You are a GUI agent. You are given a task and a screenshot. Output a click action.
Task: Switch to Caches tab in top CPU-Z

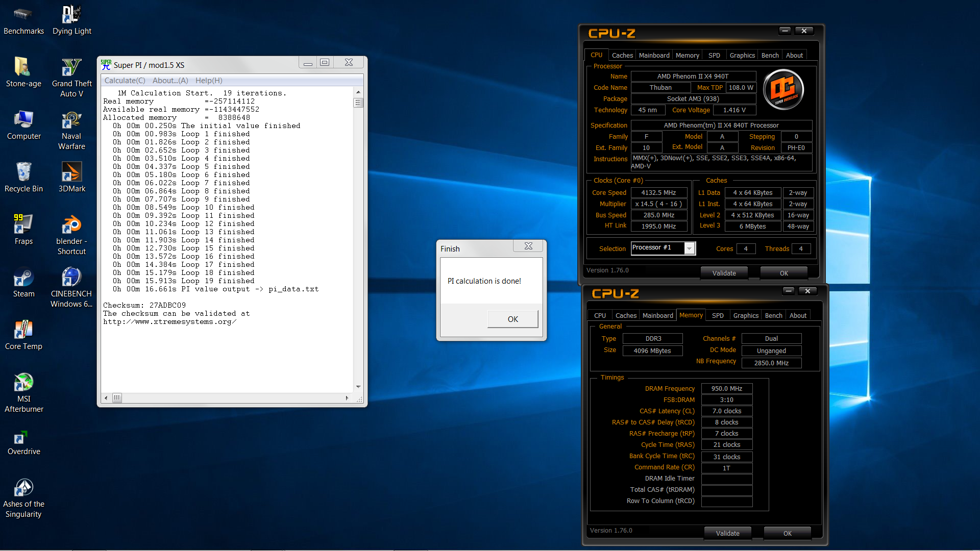(622, 55)
